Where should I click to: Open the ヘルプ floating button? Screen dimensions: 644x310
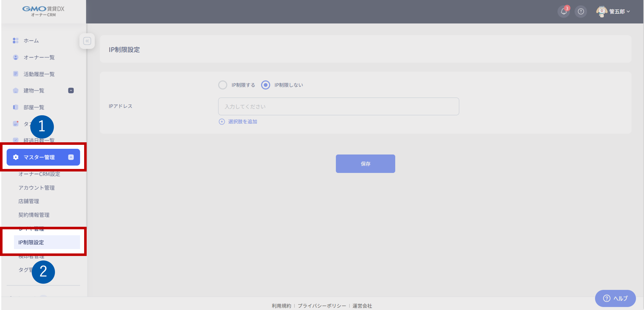pyautogui.click(x=615, y=298)
